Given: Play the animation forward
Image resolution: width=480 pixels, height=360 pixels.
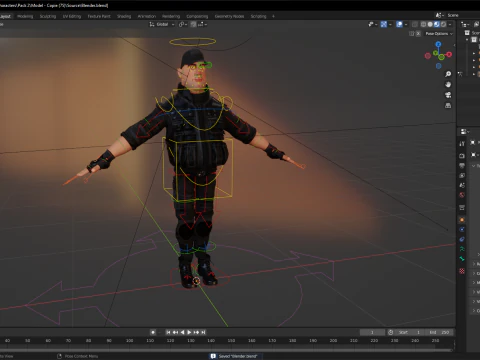Looking at the screenshot, I should coord(189,332).
